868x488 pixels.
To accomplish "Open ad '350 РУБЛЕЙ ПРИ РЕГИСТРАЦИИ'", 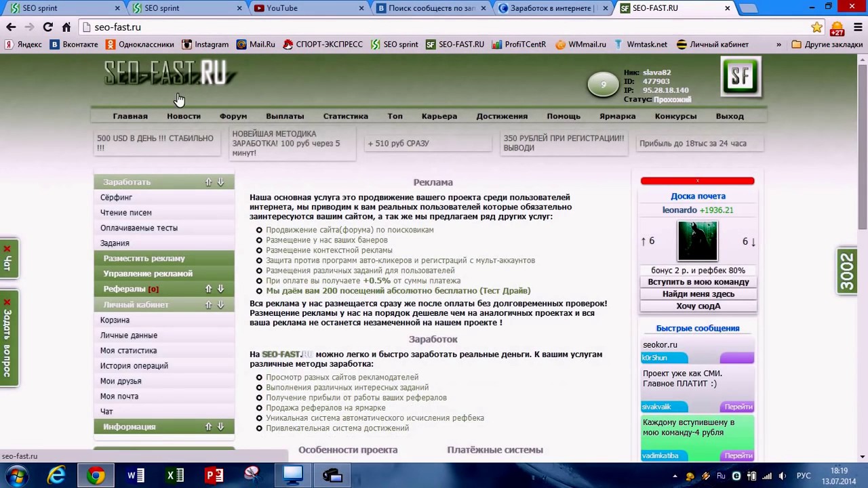I will pos(564,143).
